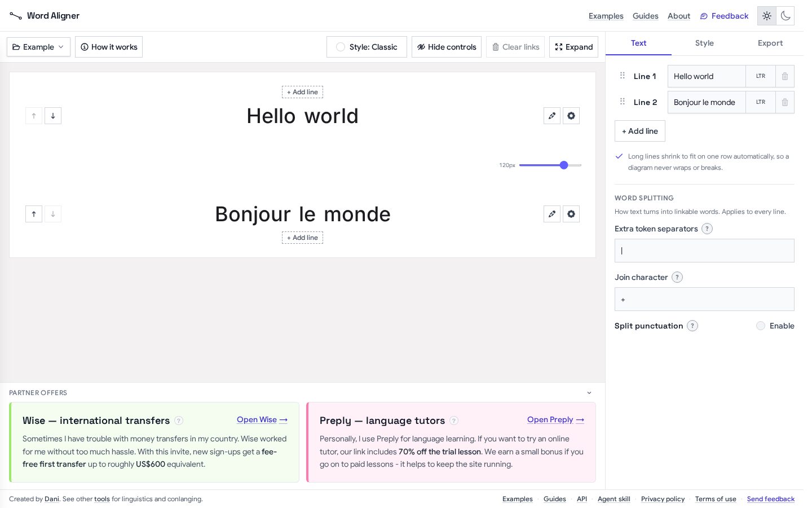Toggle Line 2 LTR direction
Image resolution: width=812 pixels, height=508 pixels.
[x=761, y=102]
